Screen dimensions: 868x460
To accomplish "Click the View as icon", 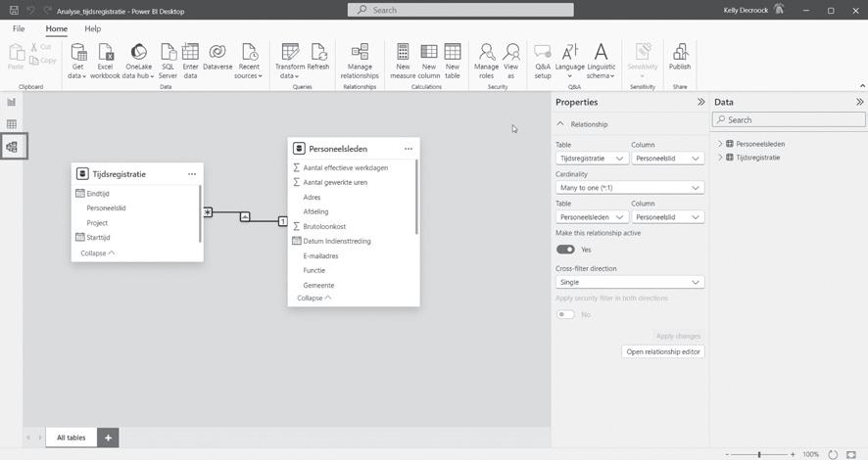I will point(511,52).
